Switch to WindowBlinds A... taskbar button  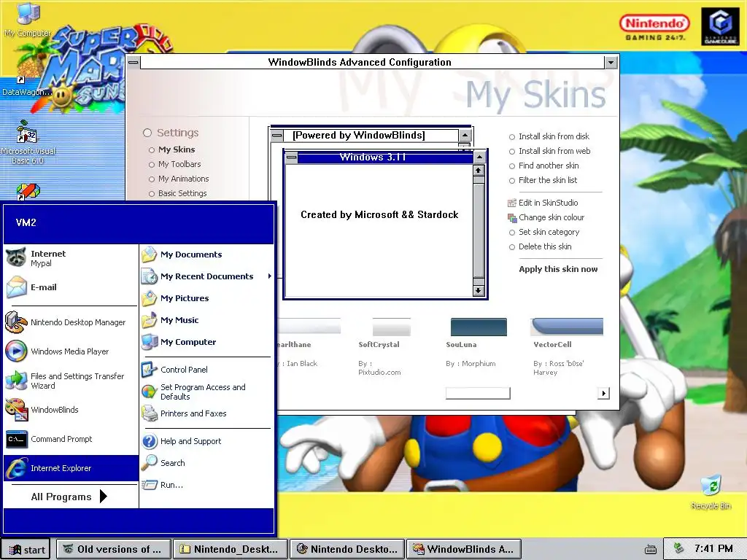coord(464,549)
